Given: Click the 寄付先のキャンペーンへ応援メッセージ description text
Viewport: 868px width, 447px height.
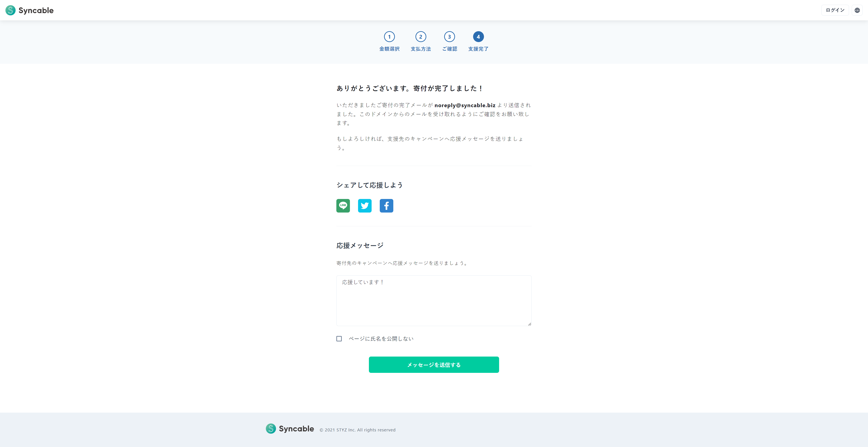Looking at the screenshot, I should click(x=403, y=263).
